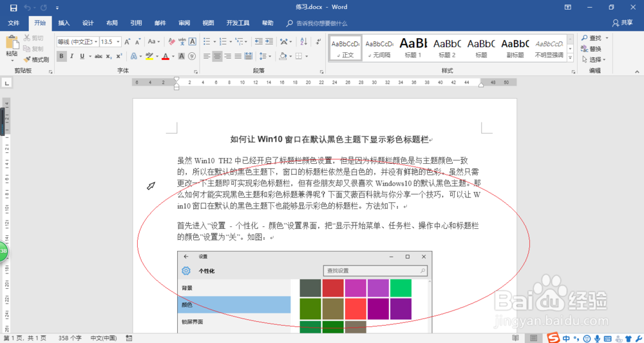Open line spacing dropdown
This screenshot has width=644, height=343.
tap(265, 56)
